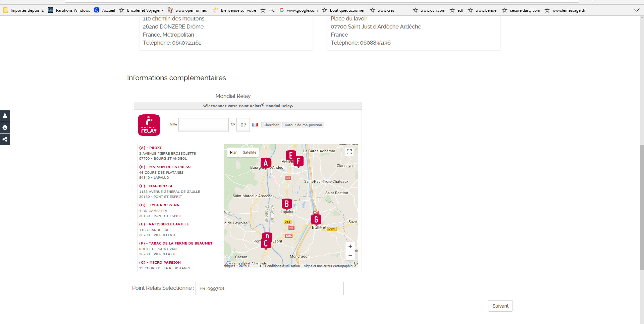
Task: Open 'Conditions d'utilisation' map link
Action: tap(282, 266)
